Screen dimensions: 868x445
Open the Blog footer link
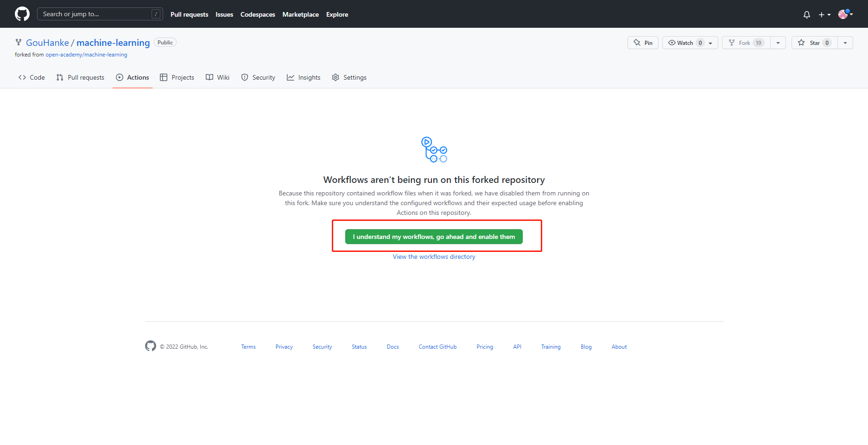click(586, 347)
